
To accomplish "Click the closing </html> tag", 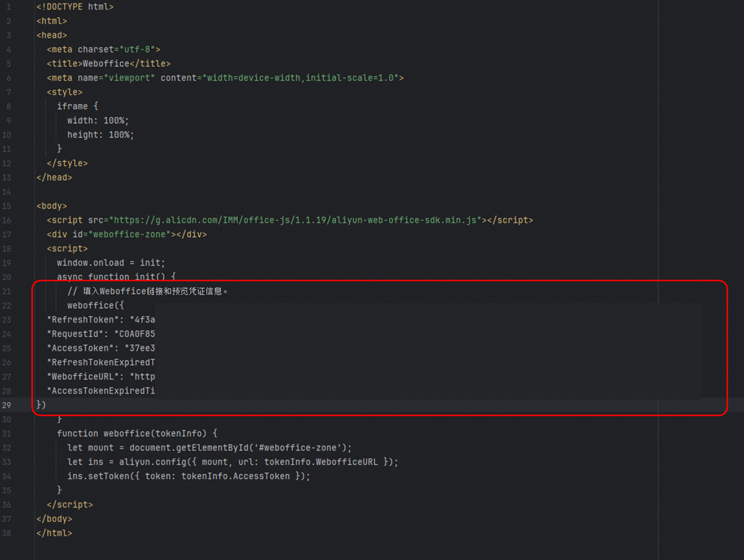I will coord(54,533).
